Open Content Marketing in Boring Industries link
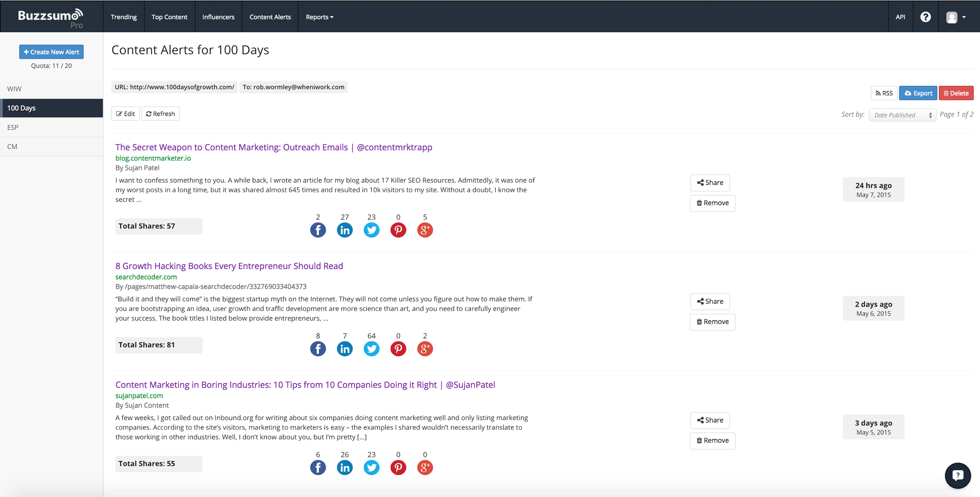This screenshot has height=497, width=980. pyautogui.click(x=305, y=385)
